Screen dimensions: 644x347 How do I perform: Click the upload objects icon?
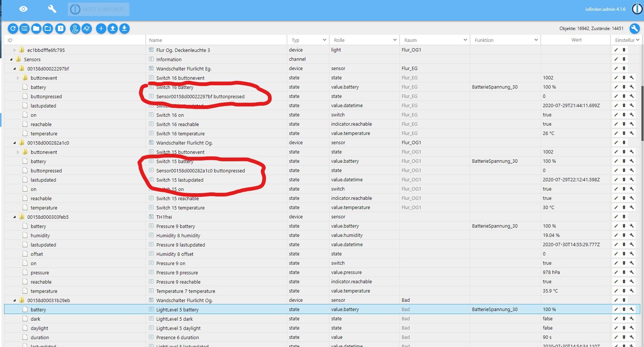(113, 28)
